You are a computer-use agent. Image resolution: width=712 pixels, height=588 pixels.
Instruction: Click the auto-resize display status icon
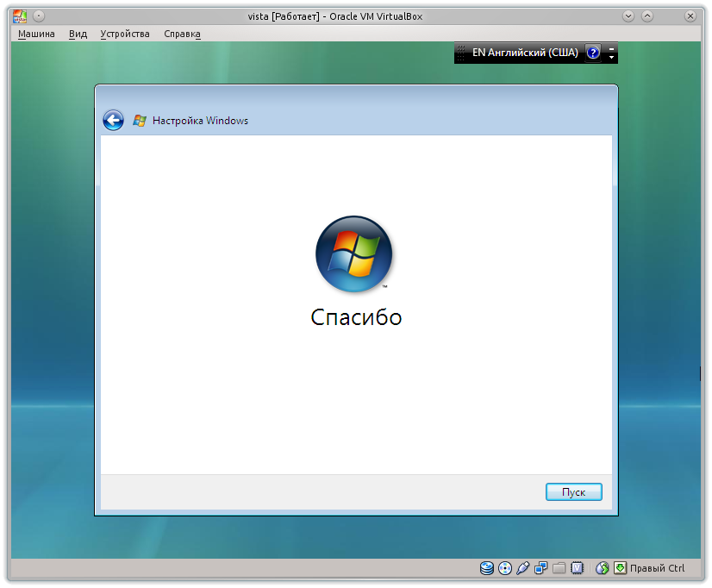(621, 568)
